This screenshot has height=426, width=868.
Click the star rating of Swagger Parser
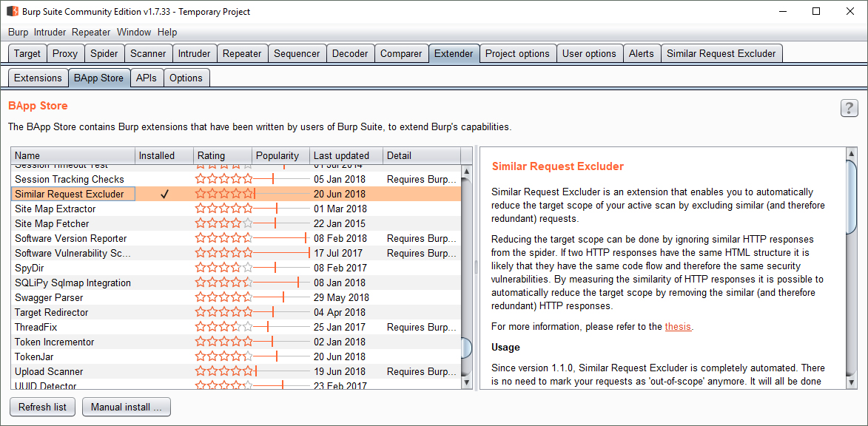point(223,297)
